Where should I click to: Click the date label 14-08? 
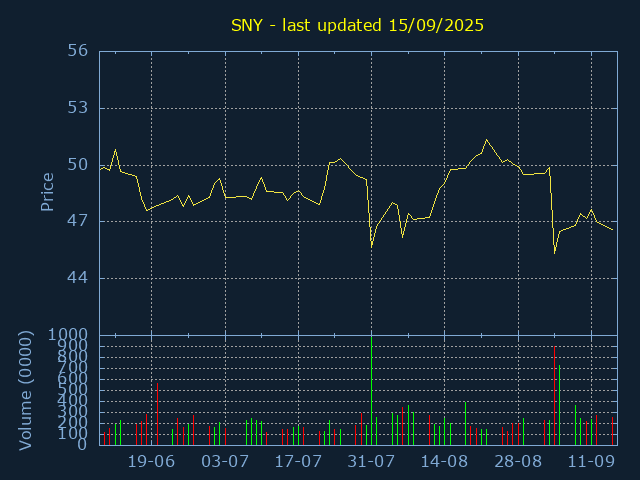coord(444,462)
